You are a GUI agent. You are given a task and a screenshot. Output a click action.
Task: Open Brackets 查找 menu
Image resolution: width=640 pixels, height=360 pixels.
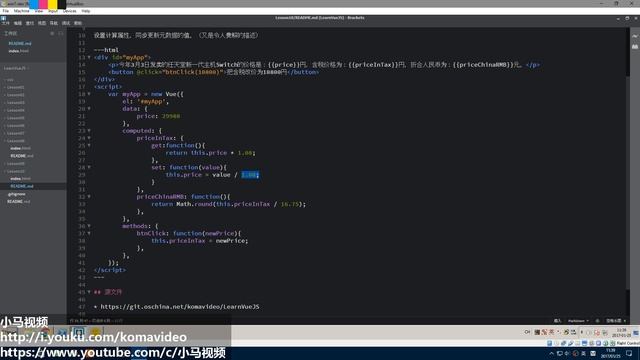coord(30,23)
